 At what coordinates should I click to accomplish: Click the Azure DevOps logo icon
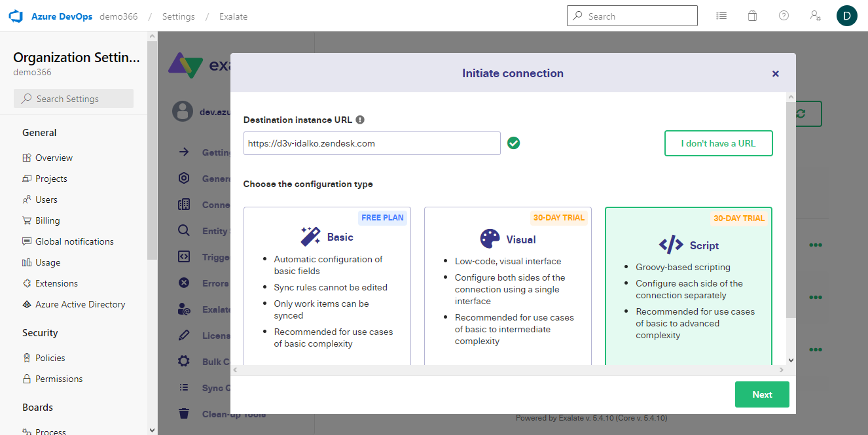(x=16, y=16)
